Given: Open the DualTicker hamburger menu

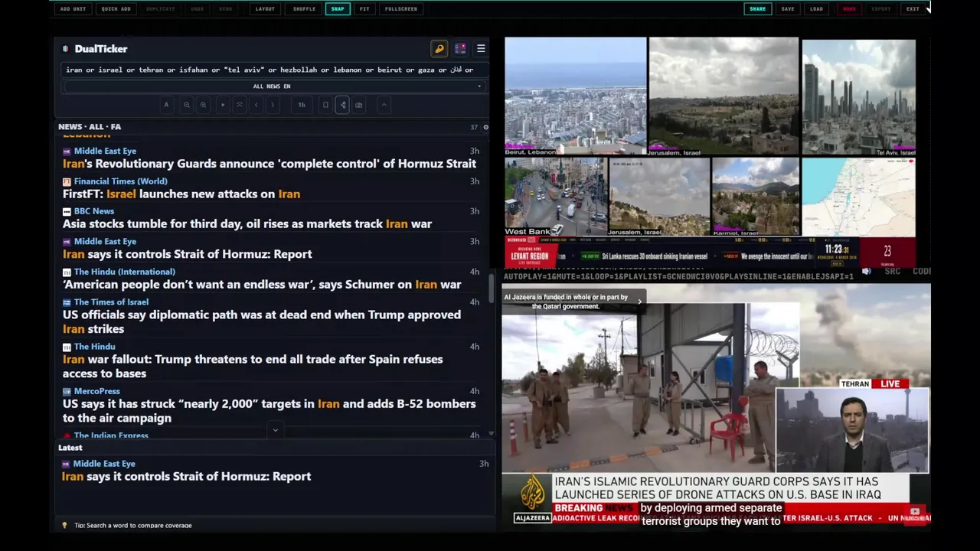Looking at the screenshot, I should 481,48.
